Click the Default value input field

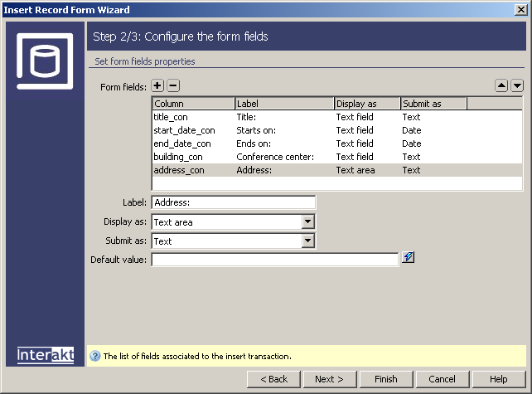[274, 260]
